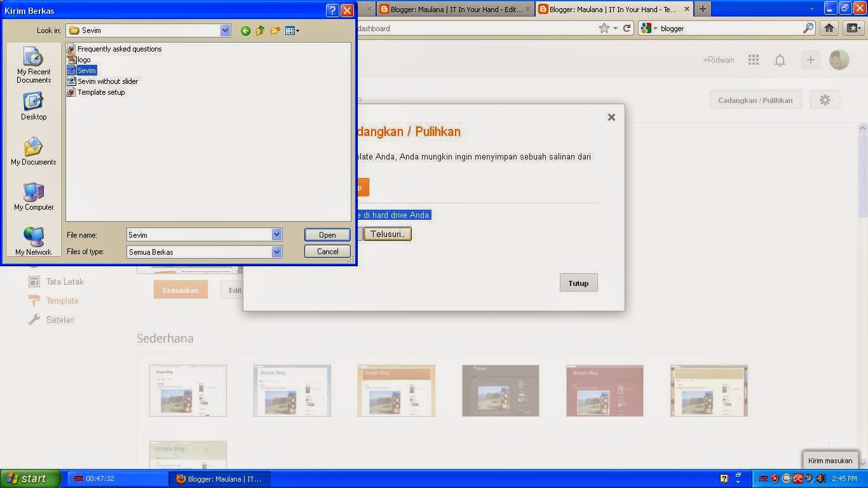Click the Sesuaikan button
Viewport: 868px width, 488px height.
click(180, 290)
